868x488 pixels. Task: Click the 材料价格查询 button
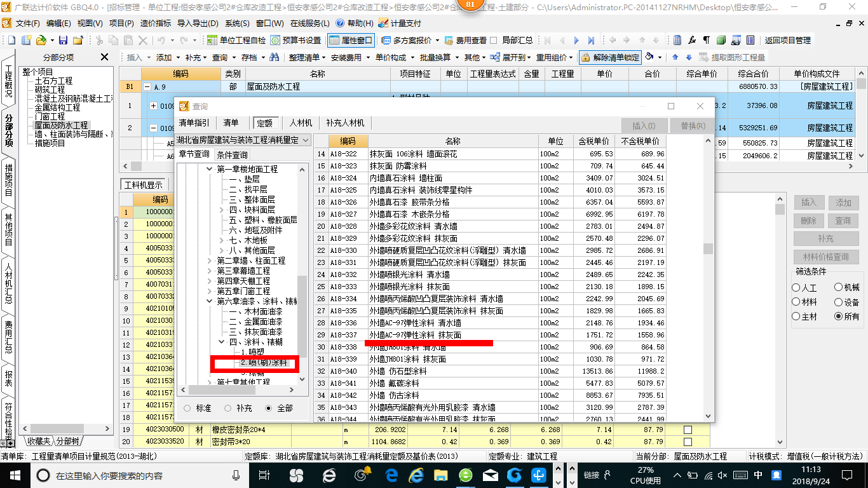tap(826, 257)
